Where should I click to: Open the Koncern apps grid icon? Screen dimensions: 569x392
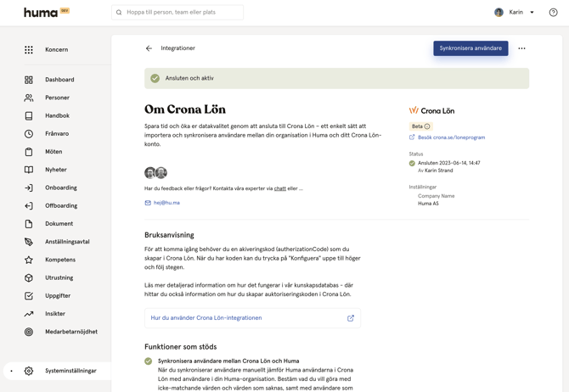(x=29, y=50)
